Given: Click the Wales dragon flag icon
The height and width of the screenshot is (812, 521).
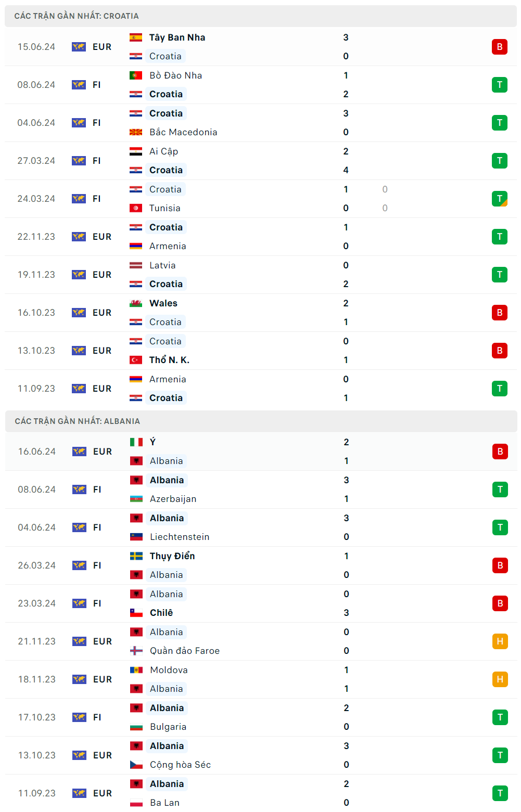Looking at the screenshot, I should (136, 303).
